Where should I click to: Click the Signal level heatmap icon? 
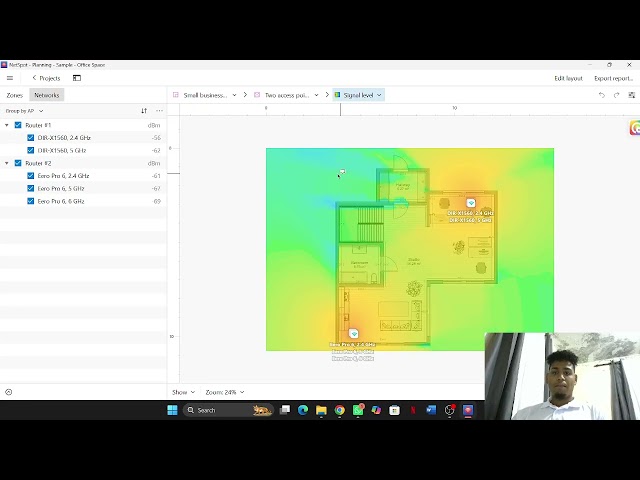click(x=338, y=95)
